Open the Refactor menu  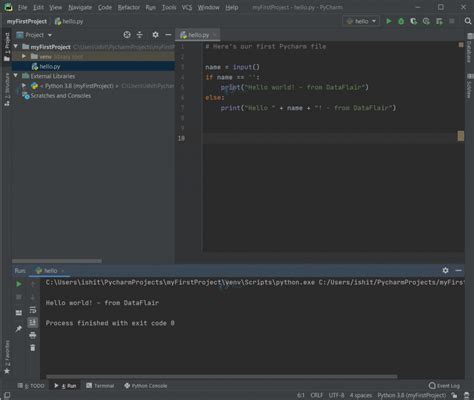pyautogui.click(x=129, y=7)
